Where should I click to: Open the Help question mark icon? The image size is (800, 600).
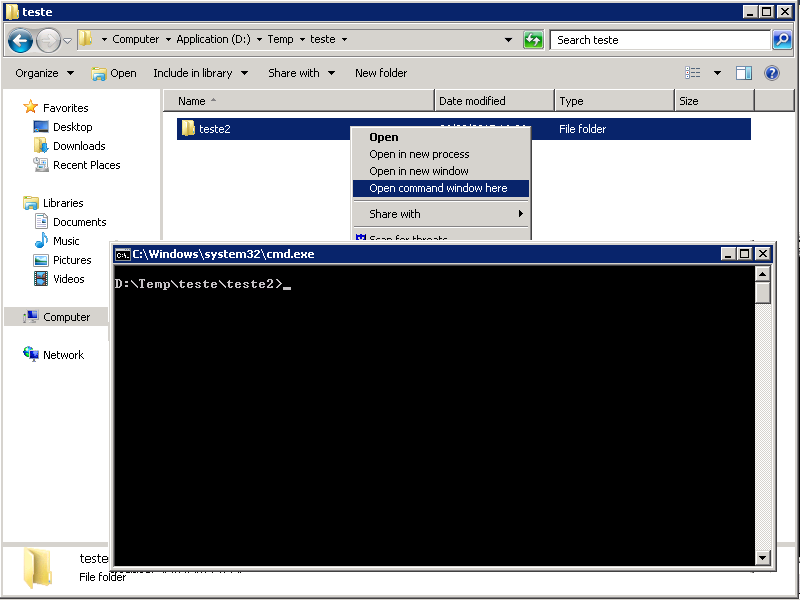point(771,73)
